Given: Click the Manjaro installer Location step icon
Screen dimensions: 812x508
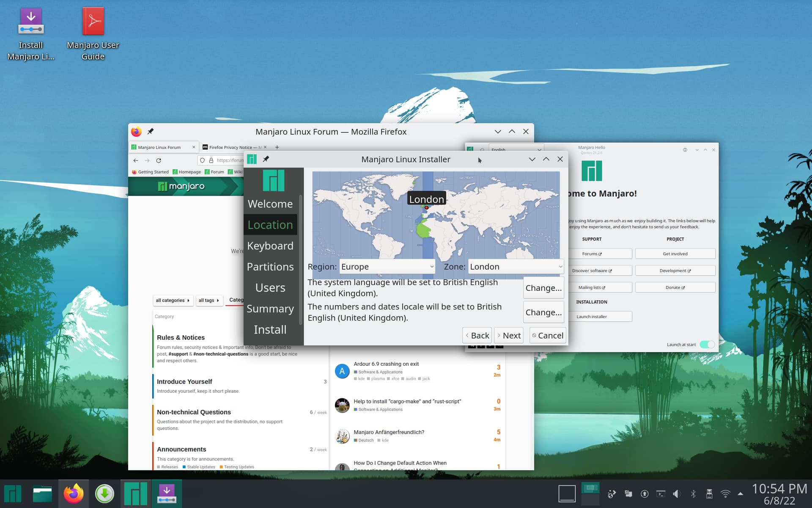Looking at the screenshot, I should [x=269, y=224].
